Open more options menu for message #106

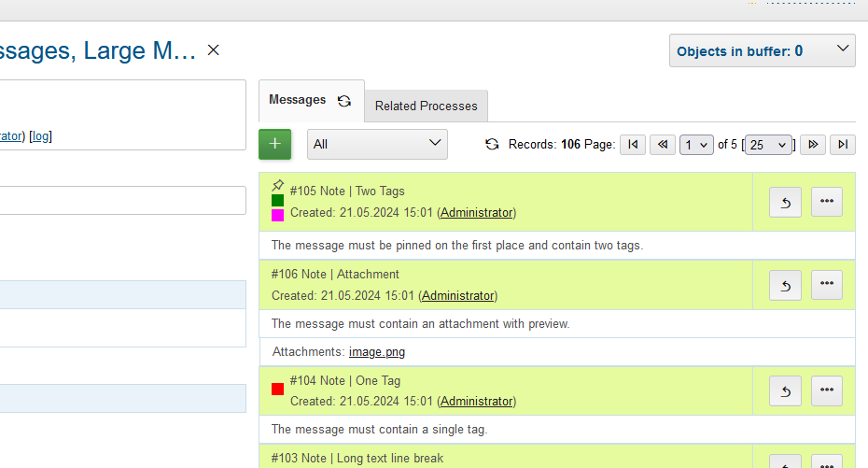pyautogui.click(x=827, y=285)
